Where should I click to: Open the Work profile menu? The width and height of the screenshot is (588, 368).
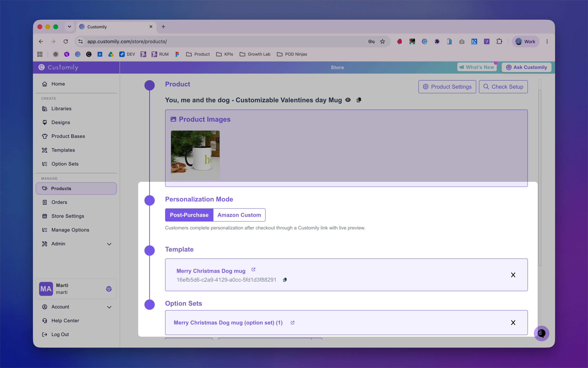(526, 42)
